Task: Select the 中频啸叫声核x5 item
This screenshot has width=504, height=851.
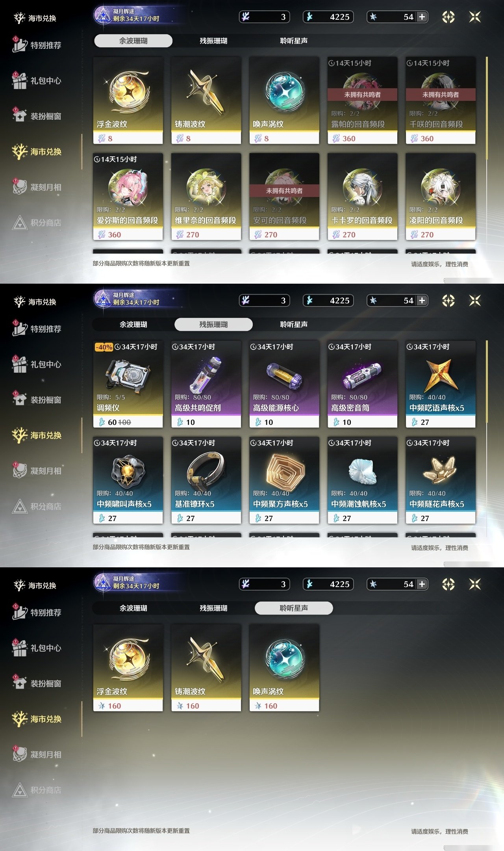Action: coord(128,480)
